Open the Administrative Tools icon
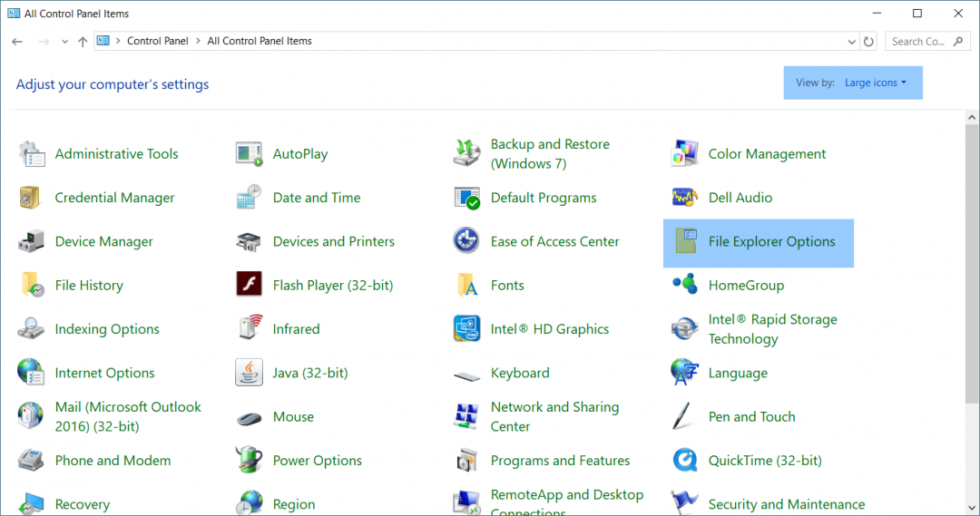This screenshot has height=516, width=980. pos(31,153)
